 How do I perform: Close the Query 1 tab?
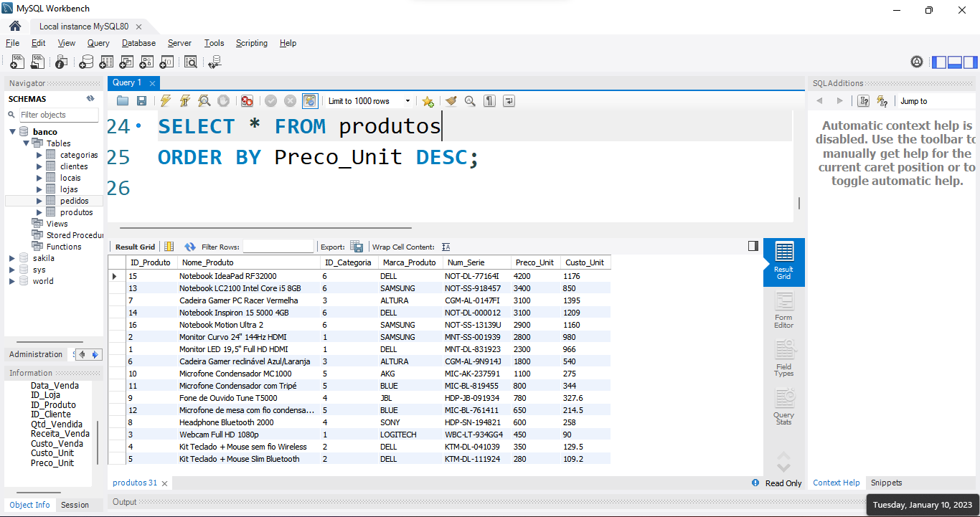coord(151,84)
